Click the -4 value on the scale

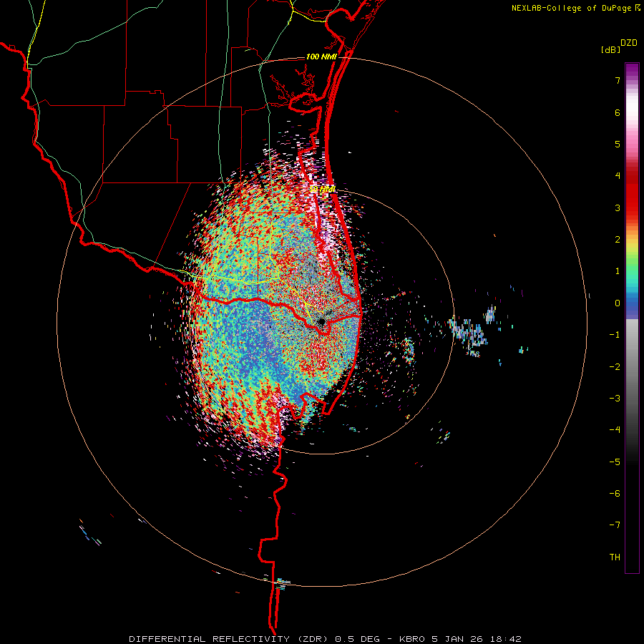[615, 430]
